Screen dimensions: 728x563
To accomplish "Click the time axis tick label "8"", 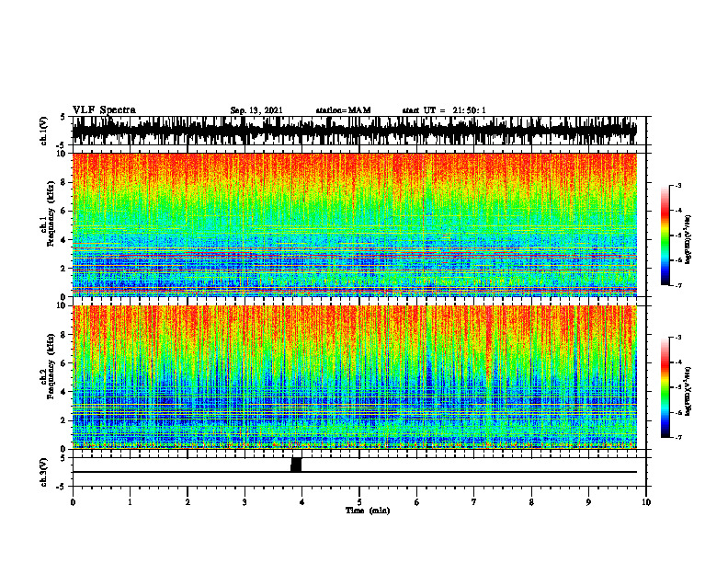I will coord(531,502).
